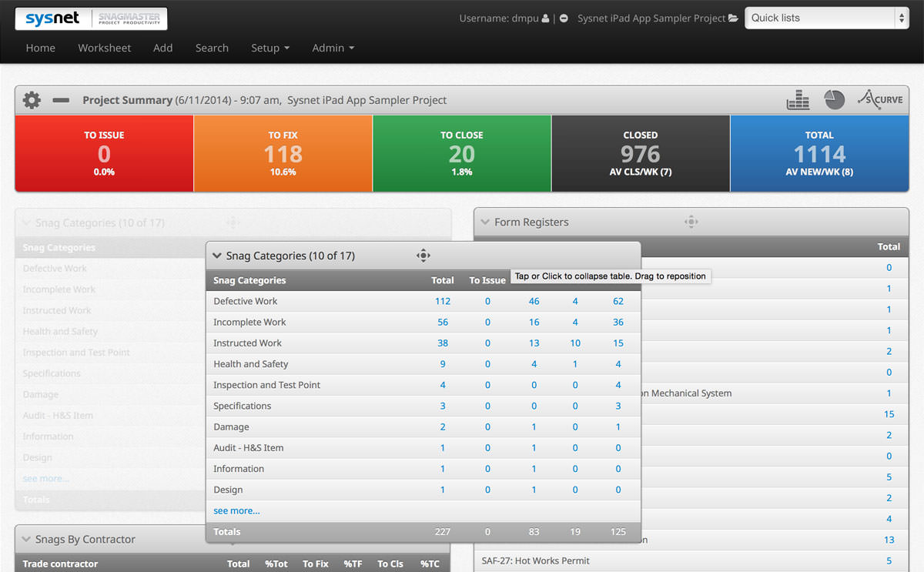924x572 pixels.
Task: Click the Snag Categories column header
Action: pos(249,280)
